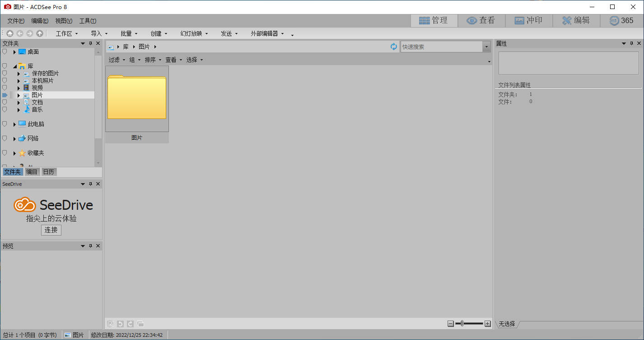Click the 快速搜索 input field

coord(441,47)
